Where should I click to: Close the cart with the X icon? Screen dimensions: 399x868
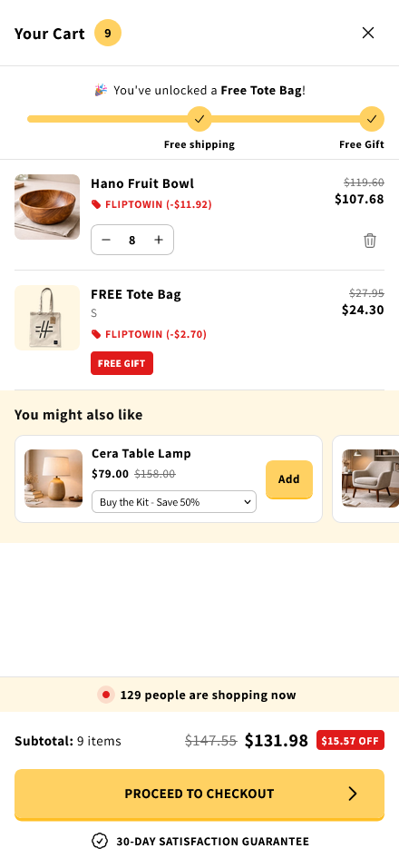click(x=368, y=34)
